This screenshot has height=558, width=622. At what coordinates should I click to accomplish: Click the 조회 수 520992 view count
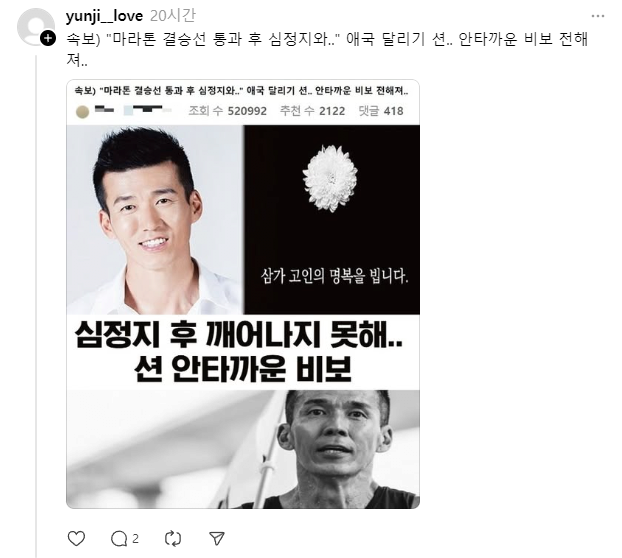pos(227,111)
